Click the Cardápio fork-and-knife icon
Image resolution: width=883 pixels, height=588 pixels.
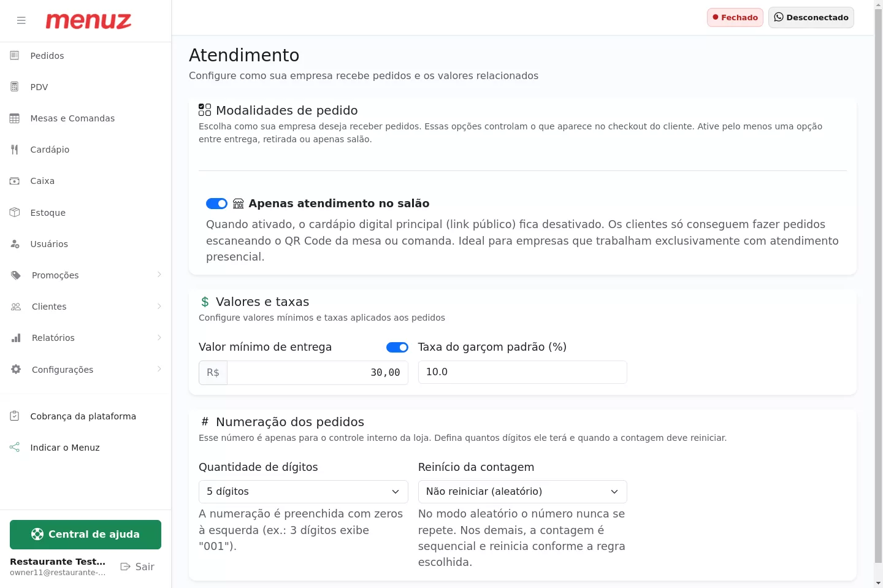tap(15, 150)
